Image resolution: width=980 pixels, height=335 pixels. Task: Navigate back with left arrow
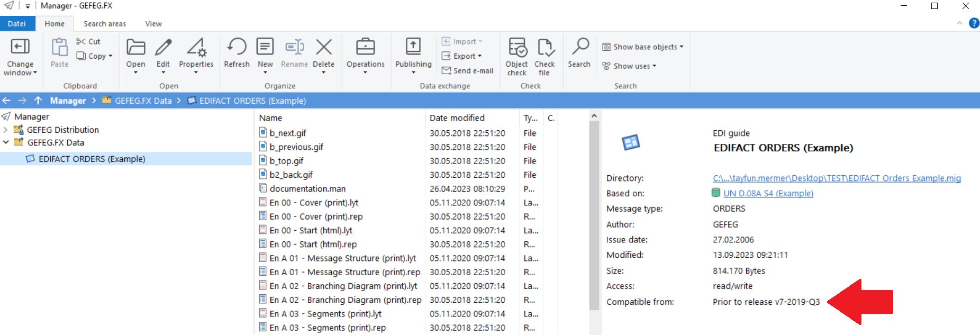click(7, 100)
